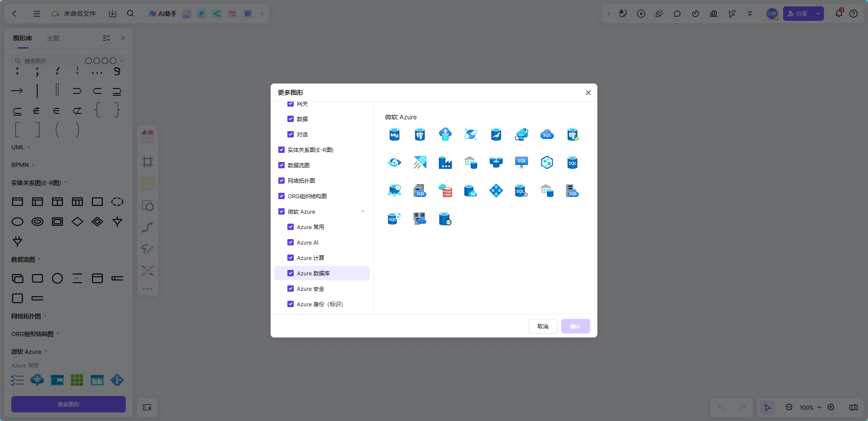Select the MySQL database icon
The width and height of the screenshot is (868, 421).
coord(394,134)
